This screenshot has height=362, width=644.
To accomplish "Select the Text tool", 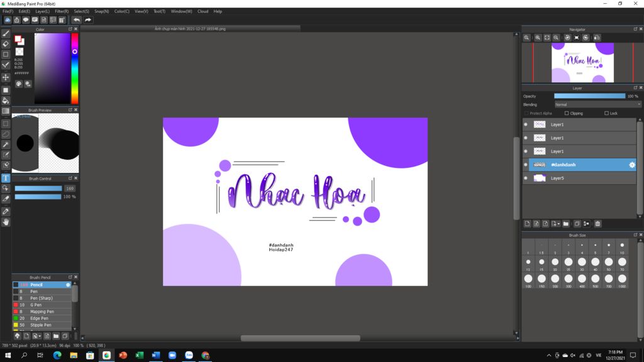I will tap(6, 178).
